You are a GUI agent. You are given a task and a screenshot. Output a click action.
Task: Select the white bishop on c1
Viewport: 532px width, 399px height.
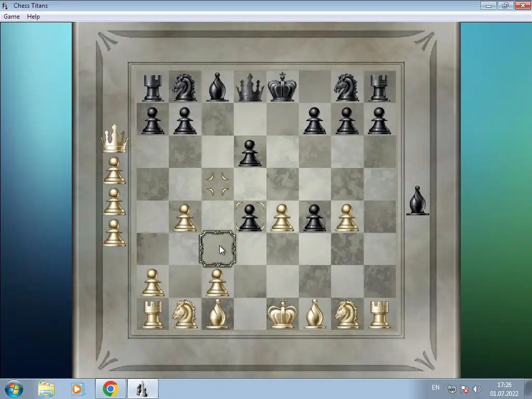pos(218,314)
